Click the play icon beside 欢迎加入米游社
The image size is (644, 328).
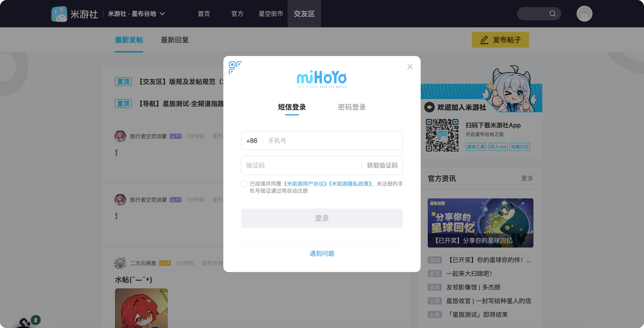click(429, 107)
